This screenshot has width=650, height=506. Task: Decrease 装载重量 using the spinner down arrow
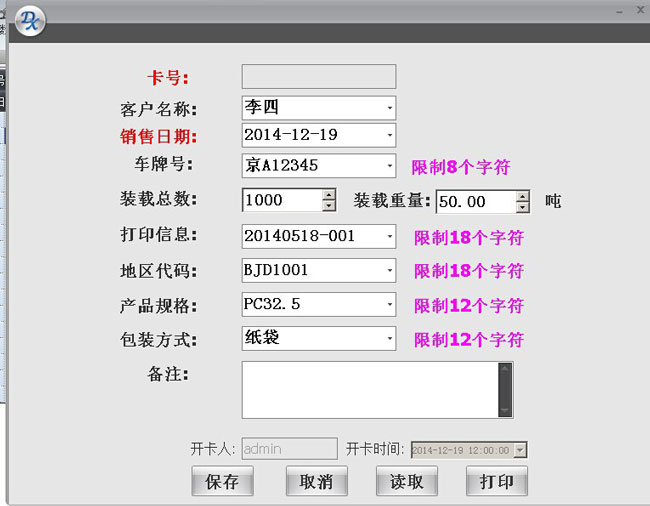point(522,207)
